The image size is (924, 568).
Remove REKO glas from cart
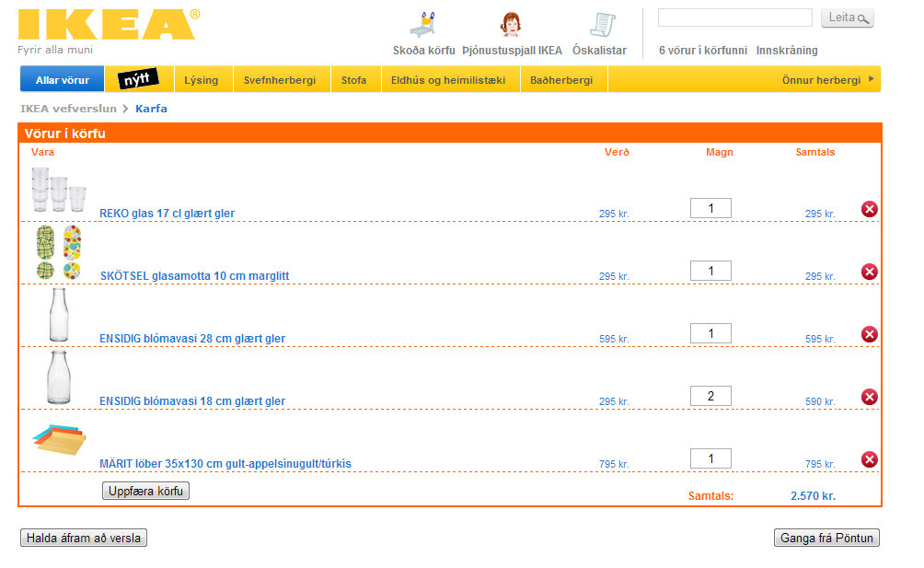[869, 209]
